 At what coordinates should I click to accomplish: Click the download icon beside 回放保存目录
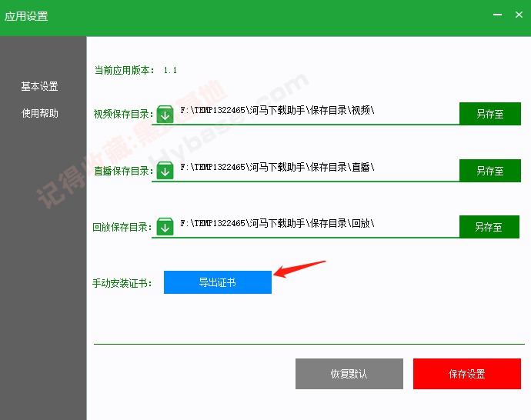(x=165, y=226)
